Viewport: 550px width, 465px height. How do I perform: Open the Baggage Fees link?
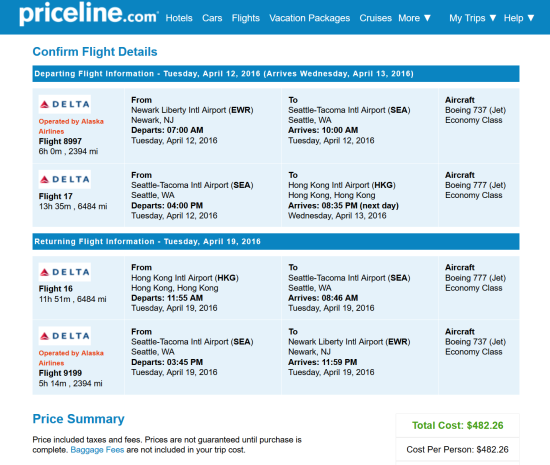pyautogui.click(x=97, y=450)
